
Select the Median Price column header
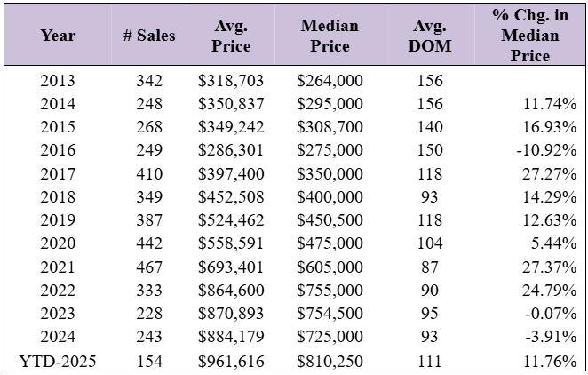point(330,36)
